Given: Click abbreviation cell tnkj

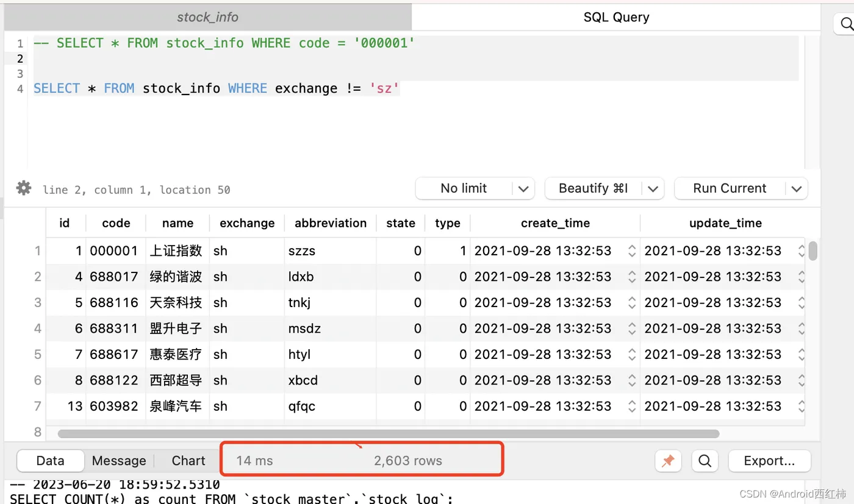Looking at the screenshot, I should coord(330,302).
